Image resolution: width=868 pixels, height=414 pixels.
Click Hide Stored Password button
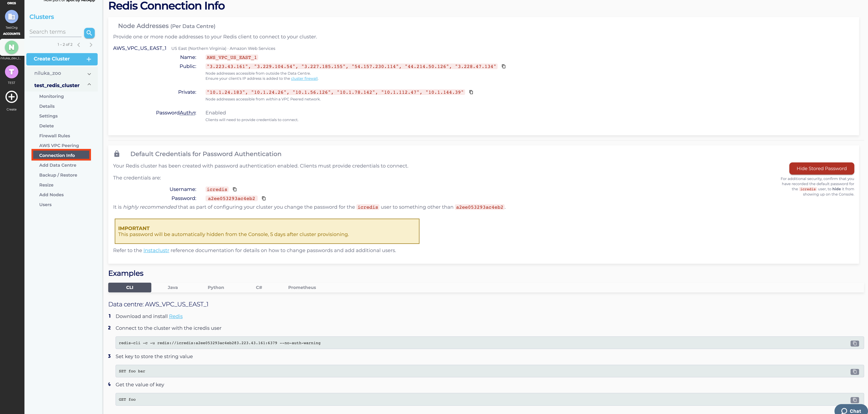point(821,168)
